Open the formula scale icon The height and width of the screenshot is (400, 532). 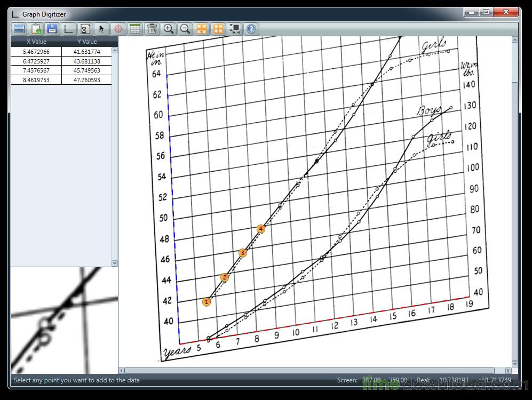click(85, 29)
